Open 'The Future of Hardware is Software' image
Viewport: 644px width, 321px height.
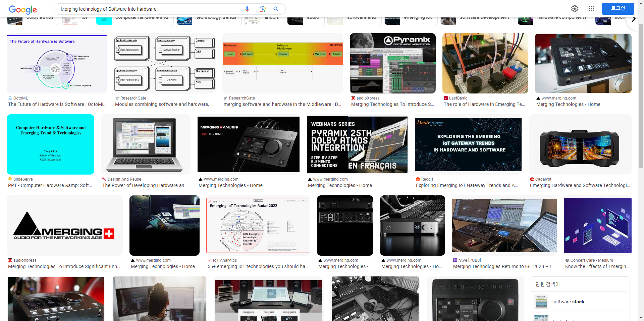pos(57,64)
